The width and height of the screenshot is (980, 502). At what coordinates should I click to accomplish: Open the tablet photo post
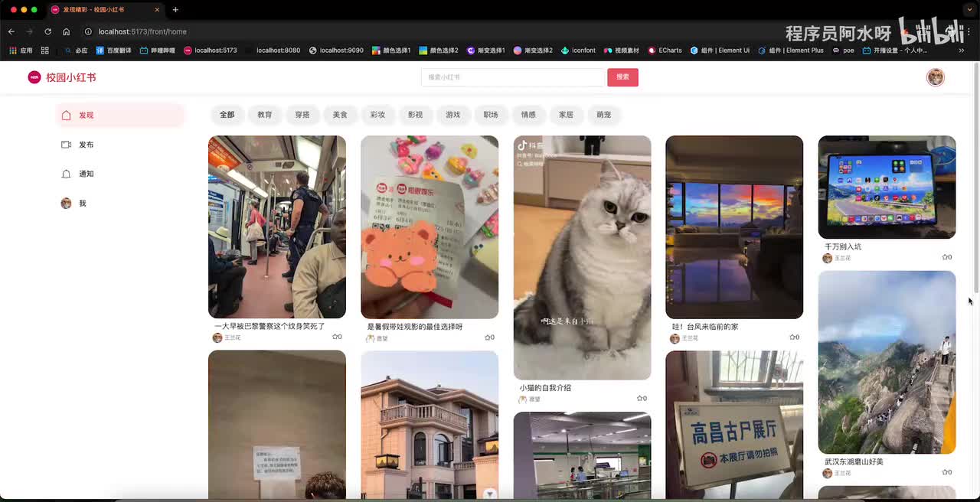(887, 187)
